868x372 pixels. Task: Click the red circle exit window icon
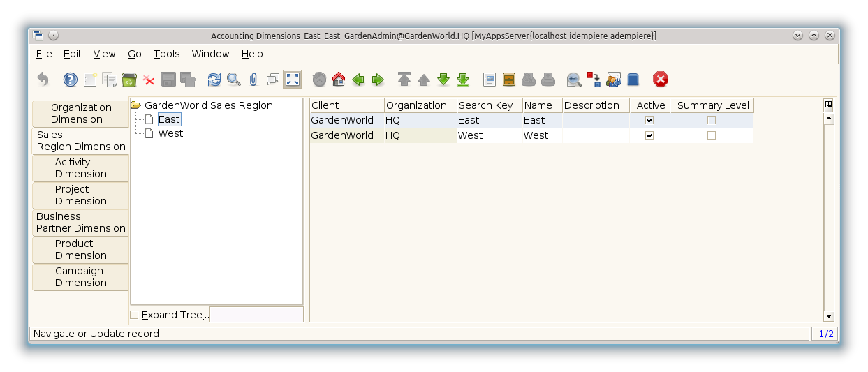point(660,80)
